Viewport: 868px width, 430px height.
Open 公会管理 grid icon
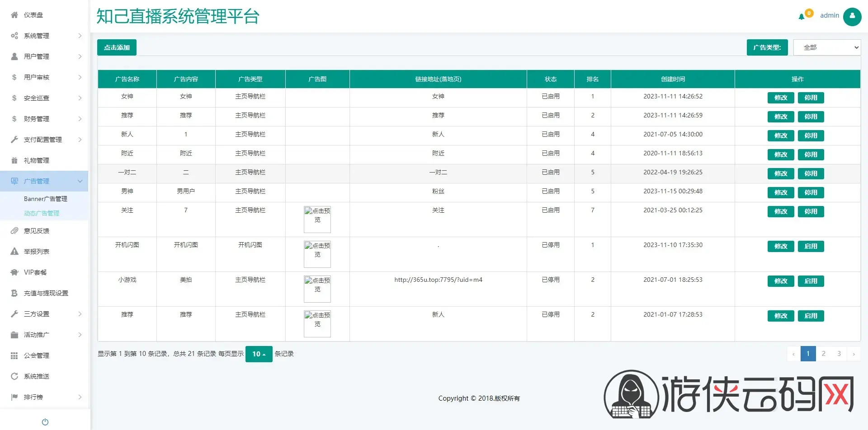pos(14,355)
